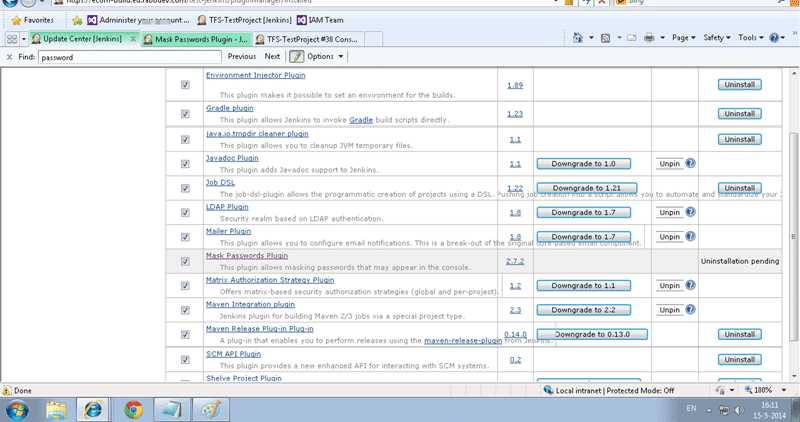
Task: Toggle Job DSL checkbox
Action: 185,188
